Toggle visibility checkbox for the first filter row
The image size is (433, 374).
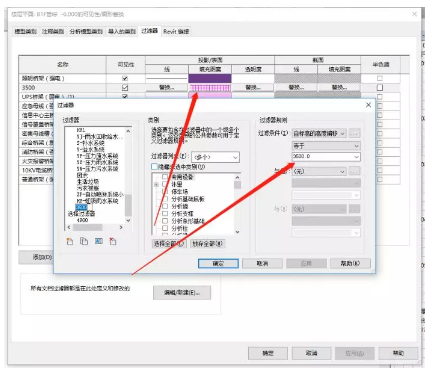125,79
